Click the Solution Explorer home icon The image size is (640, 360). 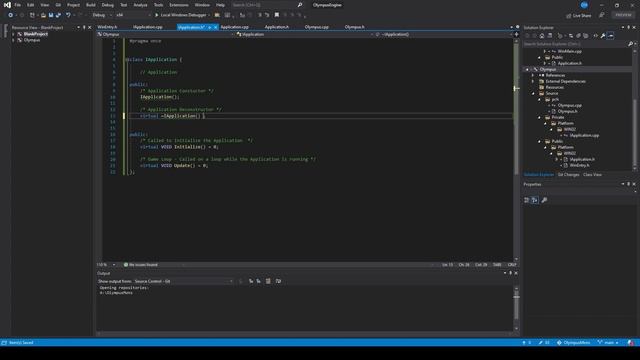pyautogui.click(x=542, y=36)
